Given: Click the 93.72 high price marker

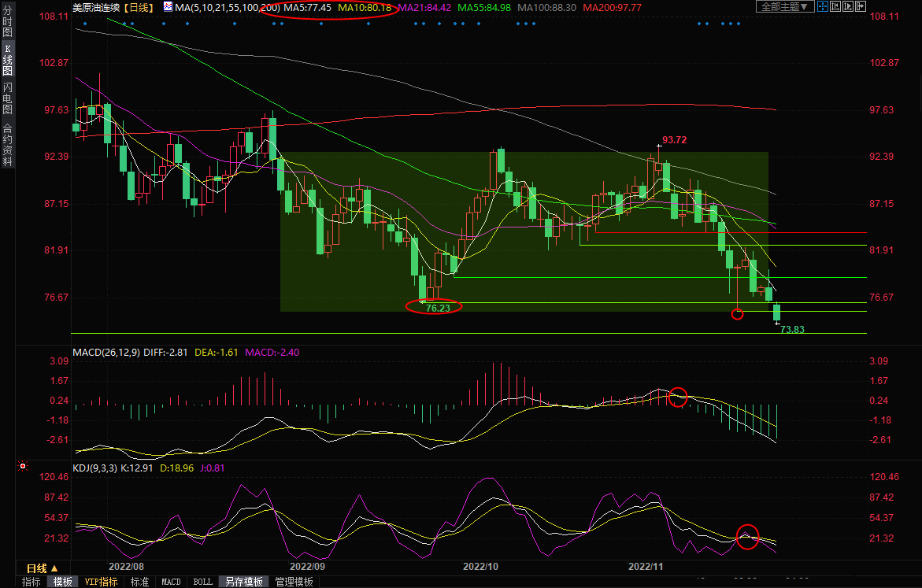Looking at the screenshot, I should 674,140.
